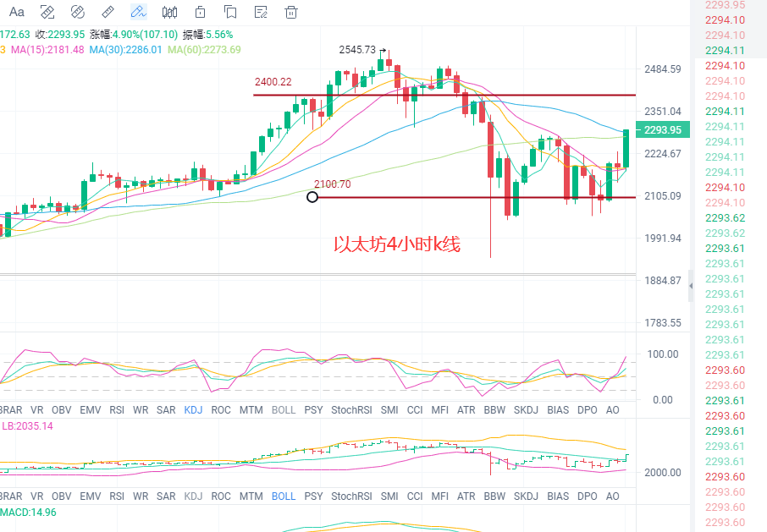Select KDJ in the upper indicator row
The width and height of the screenshot is (767, 532).
(x=193, y=410)
